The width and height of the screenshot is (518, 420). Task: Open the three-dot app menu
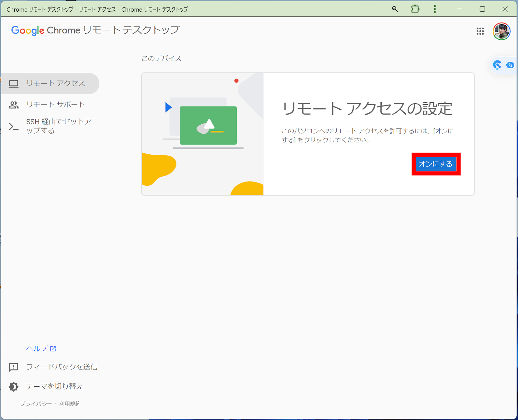tap(434, 9)
